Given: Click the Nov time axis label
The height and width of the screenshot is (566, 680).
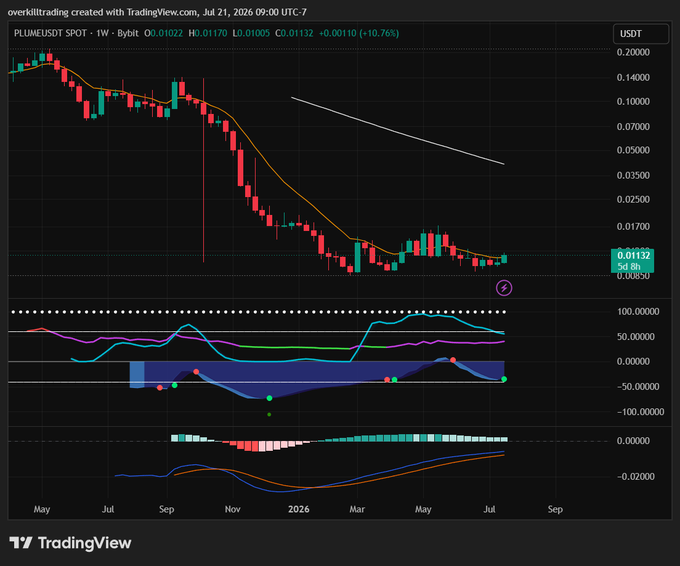Looking at the screenshot, I should (232, 509).
